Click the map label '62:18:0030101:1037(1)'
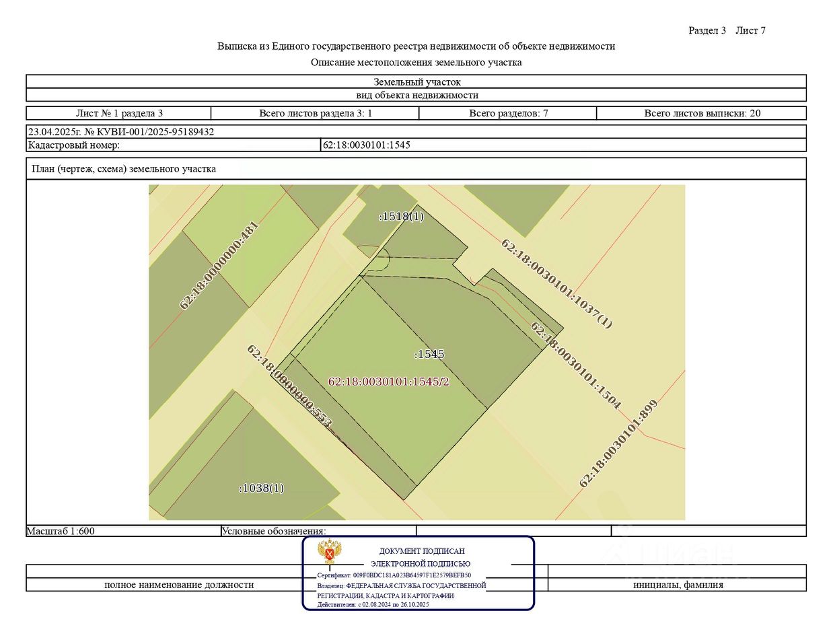833x644 pixels. click(x=556, y=283)
